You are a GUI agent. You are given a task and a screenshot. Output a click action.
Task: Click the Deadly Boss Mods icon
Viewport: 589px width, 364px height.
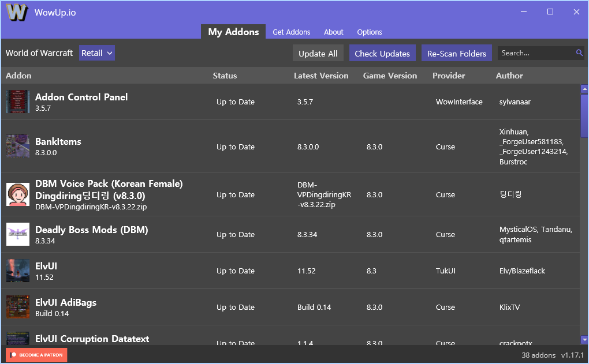pos(18,234)
